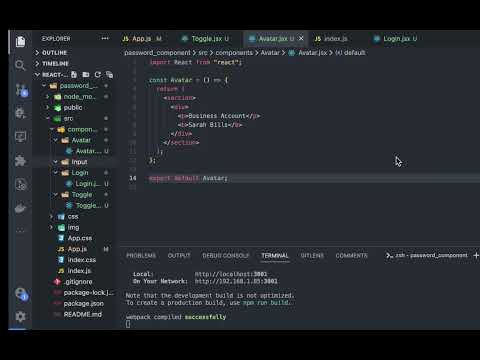Open Source Control view in activity bar
This screenshot has width=480, height=360.
[21, 89]
